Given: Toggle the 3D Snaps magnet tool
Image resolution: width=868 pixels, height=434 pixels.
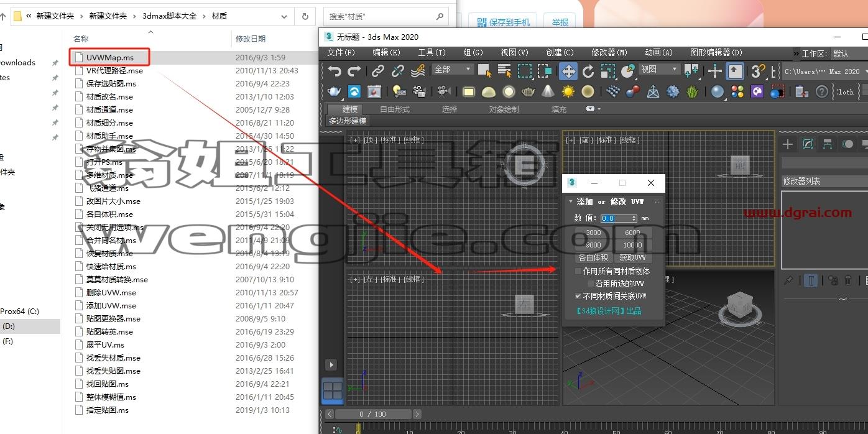Looking at the screenshot, I should pos(757,71).
